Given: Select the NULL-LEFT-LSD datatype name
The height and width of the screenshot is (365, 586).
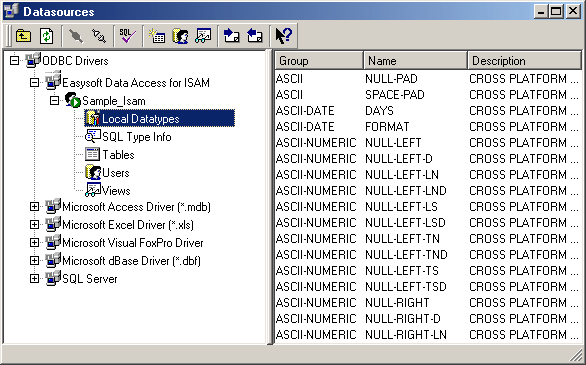Looking at the screenshot, I should pos(405,223).
